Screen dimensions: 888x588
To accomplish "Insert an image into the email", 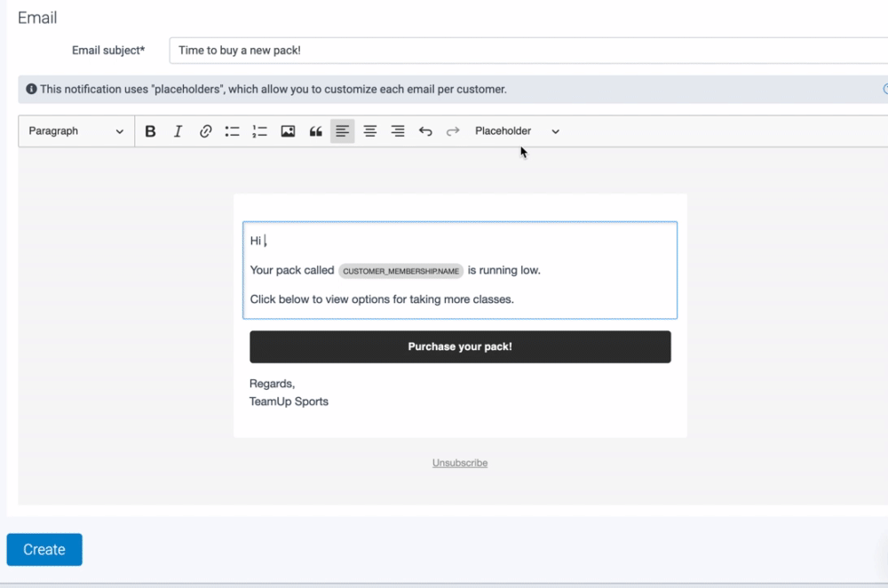I will pos(288,131).
